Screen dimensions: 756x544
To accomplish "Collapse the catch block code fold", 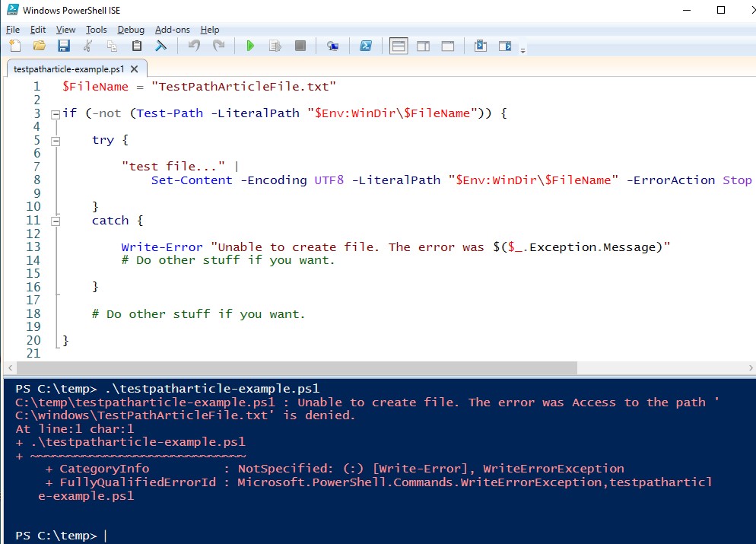I will [55, 221].
